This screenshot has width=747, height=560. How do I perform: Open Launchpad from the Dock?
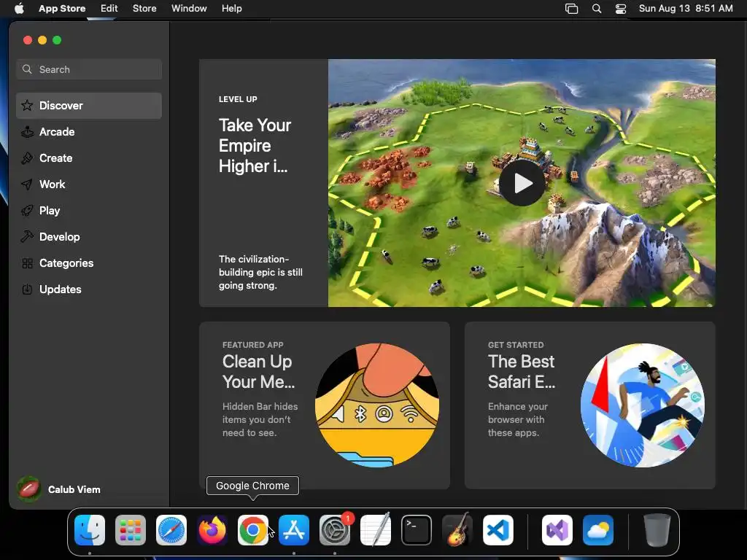pos(131,530)
